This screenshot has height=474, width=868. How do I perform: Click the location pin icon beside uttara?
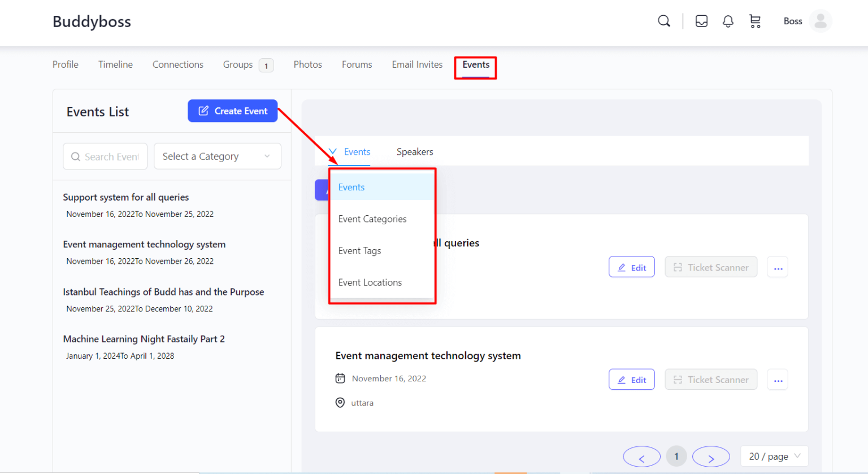click(340, 402)
